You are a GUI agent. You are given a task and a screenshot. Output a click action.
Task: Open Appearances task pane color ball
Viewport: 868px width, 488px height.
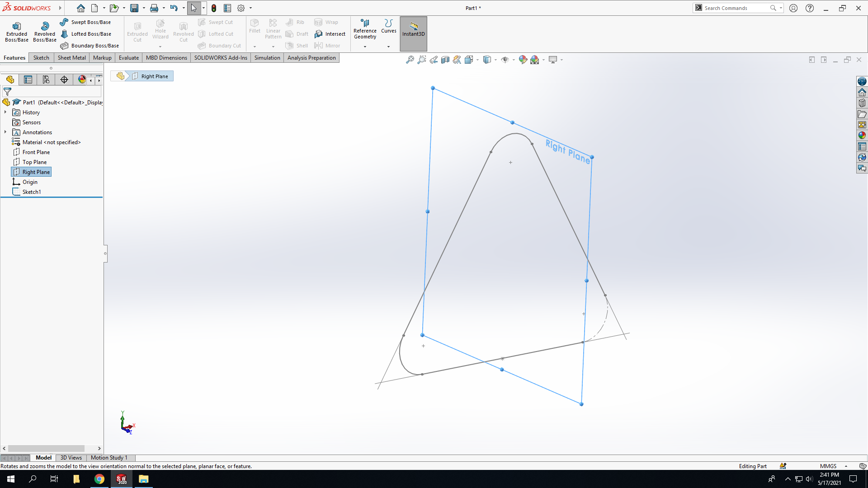(862, 136)
